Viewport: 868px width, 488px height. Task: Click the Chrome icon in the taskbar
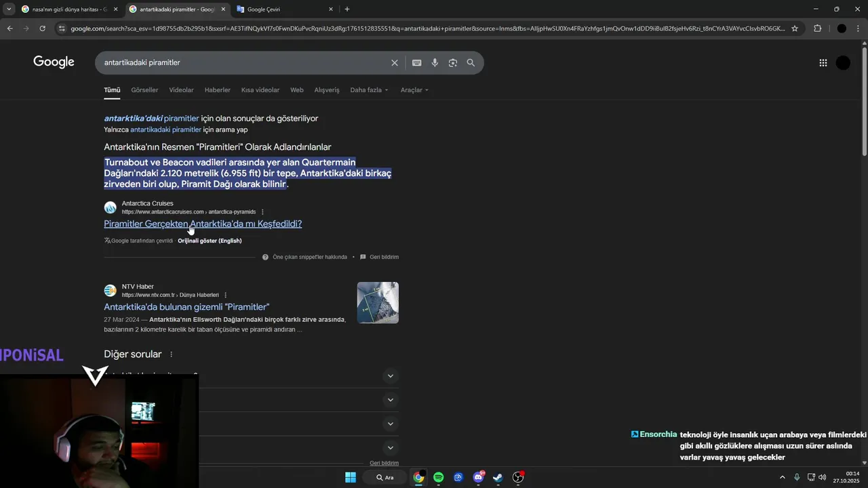tap(418, 477)
